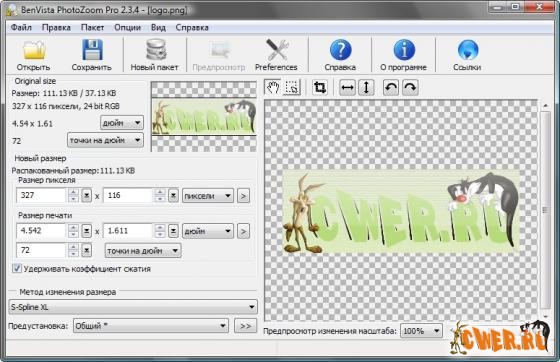Toggle Удерживать коэффициент сжатия checkbox
Image resolution: width=560 pixels, height=362 pixels.
pyautogui.click(x=17, y=268)
